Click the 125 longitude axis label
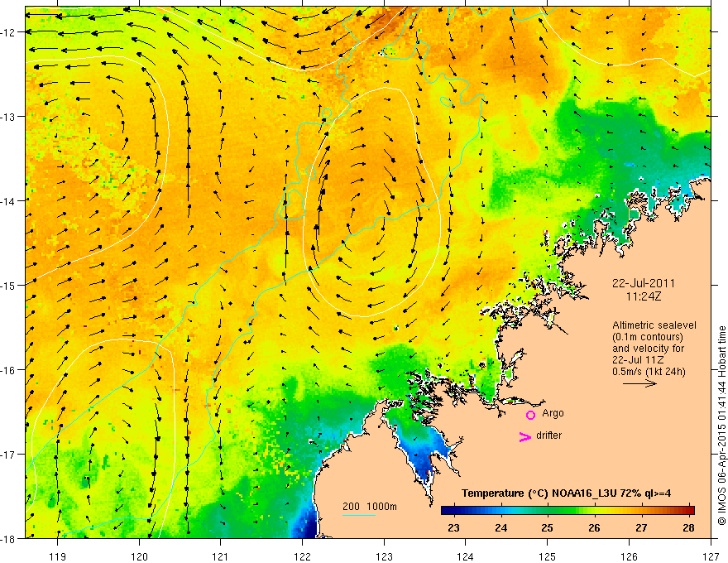The width and height of the screenshot is (728, 563). coord(548,556)
